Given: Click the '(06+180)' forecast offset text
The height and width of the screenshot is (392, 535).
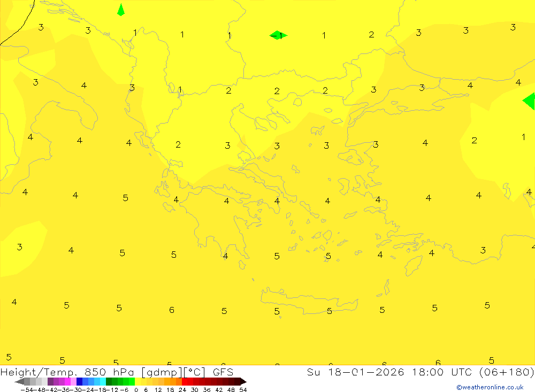Looking at the screenshot, I should pyautogui.click(x=507, y=372).
